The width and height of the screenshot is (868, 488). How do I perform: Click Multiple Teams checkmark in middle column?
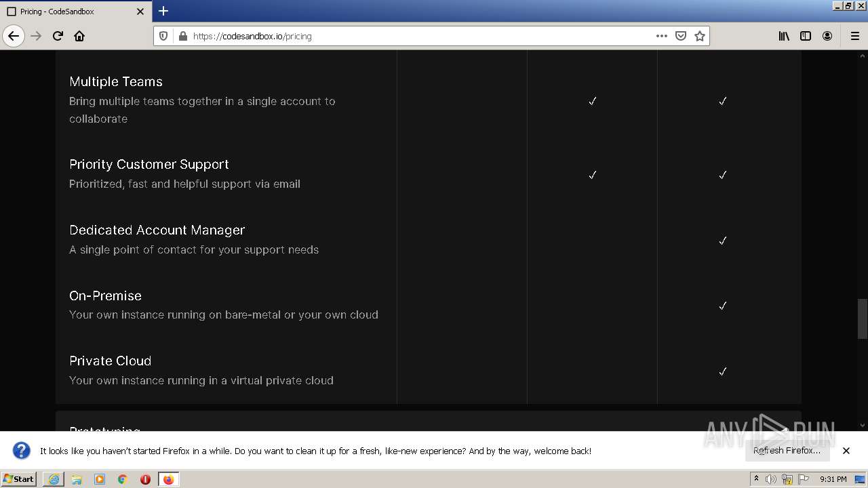pos(593,101)
